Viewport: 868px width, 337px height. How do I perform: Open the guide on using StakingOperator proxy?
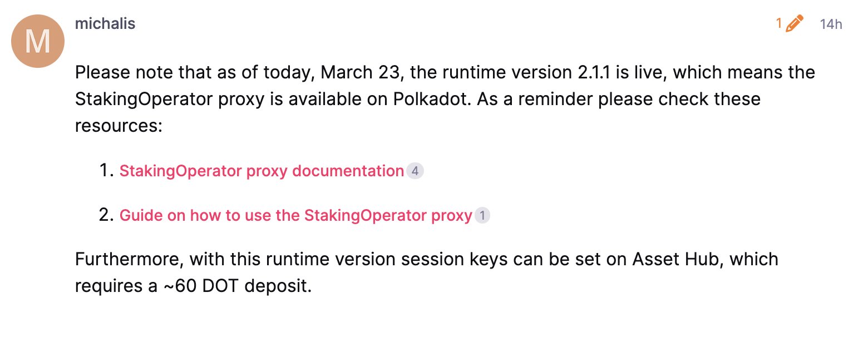click(295, 215)
